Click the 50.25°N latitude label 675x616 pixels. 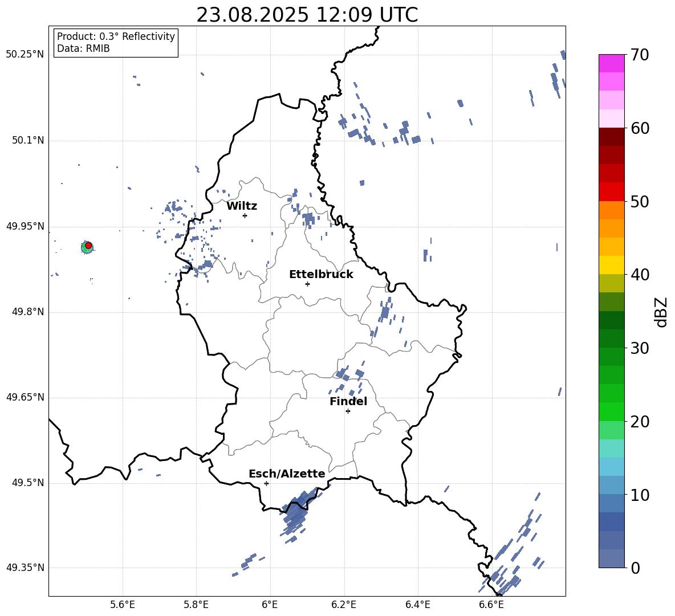[25, 55]
